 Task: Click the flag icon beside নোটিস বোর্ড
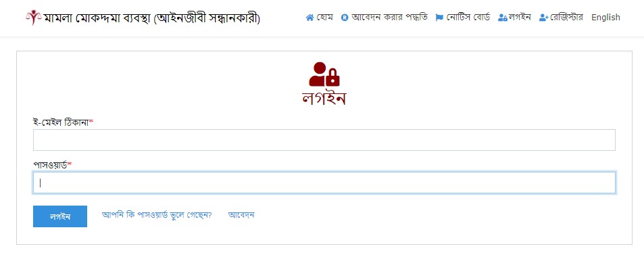click(x=439, y=18)
